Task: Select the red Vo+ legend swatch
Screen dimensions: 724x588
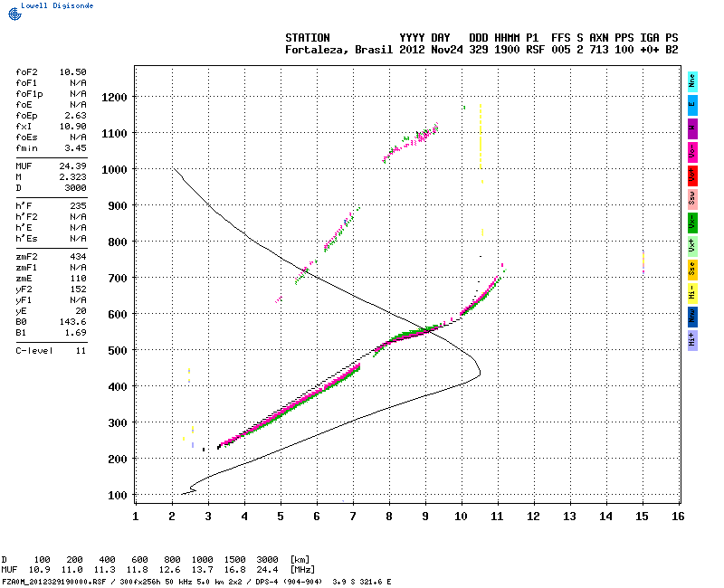Action: coord(692,175)
